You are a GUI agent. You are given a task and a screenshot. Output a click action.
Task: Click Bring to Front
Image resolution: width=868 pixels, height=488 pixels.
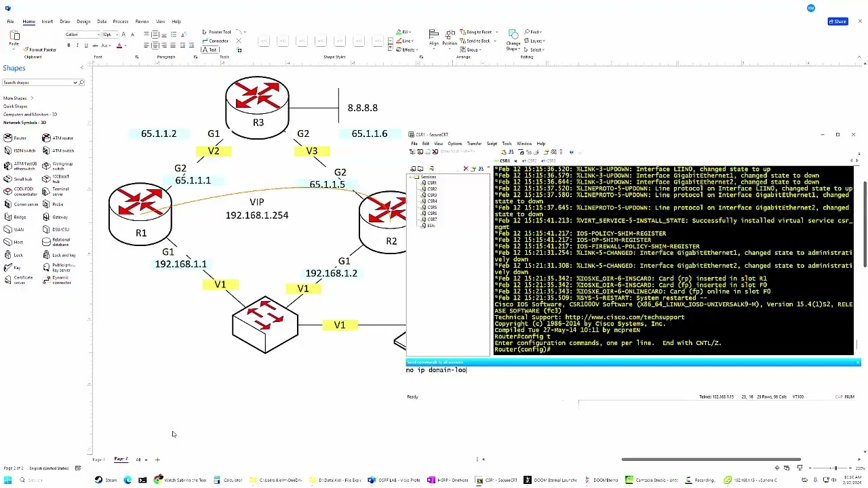click(476, 32)
